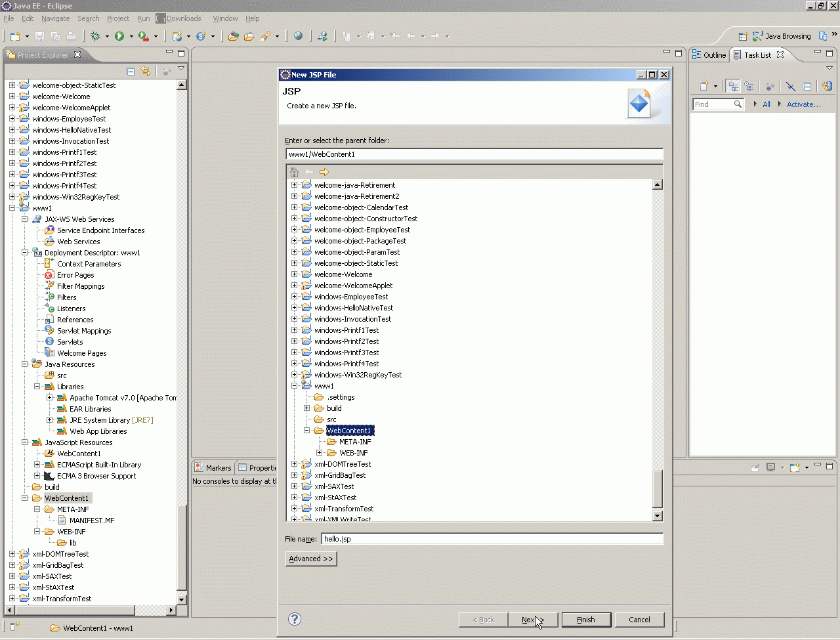Click the Debug bug icon in toolbar
Viewport: 840px width, 640px height.
coord(96,37)
